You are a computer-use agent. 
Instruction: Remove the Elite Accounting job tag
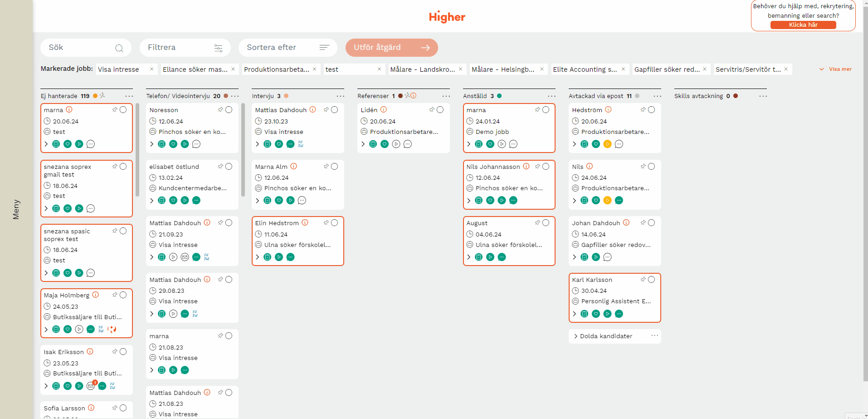(623, 69)
